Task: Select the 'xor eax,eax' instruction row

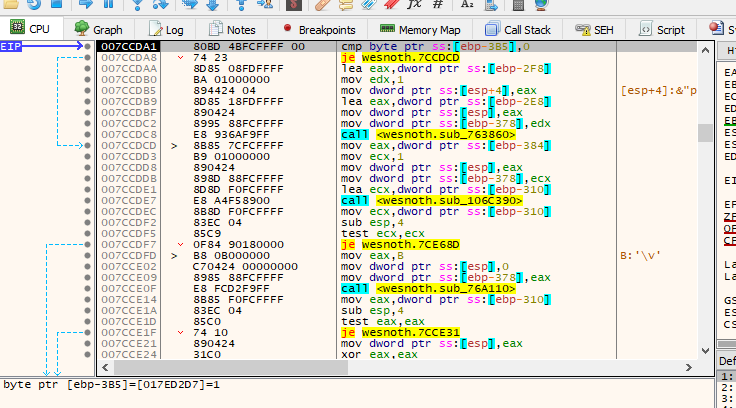Action: coord(379,354)
